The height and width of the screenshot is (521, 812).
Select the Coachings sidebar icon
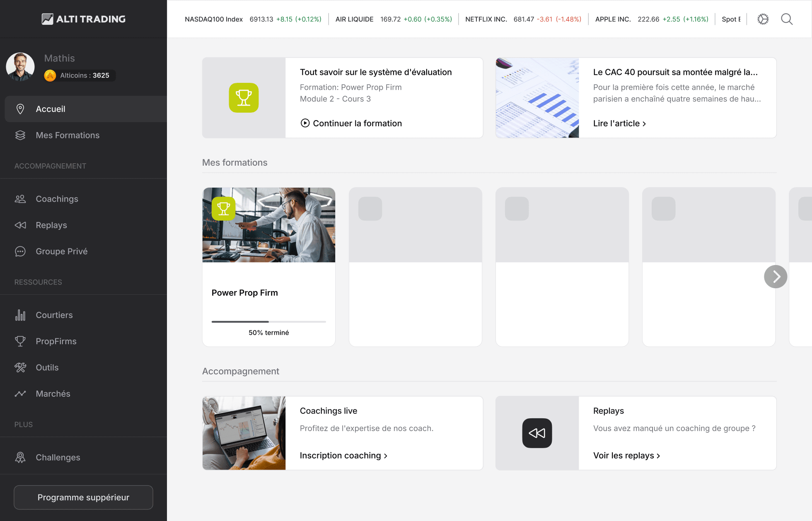pos(20,199)
